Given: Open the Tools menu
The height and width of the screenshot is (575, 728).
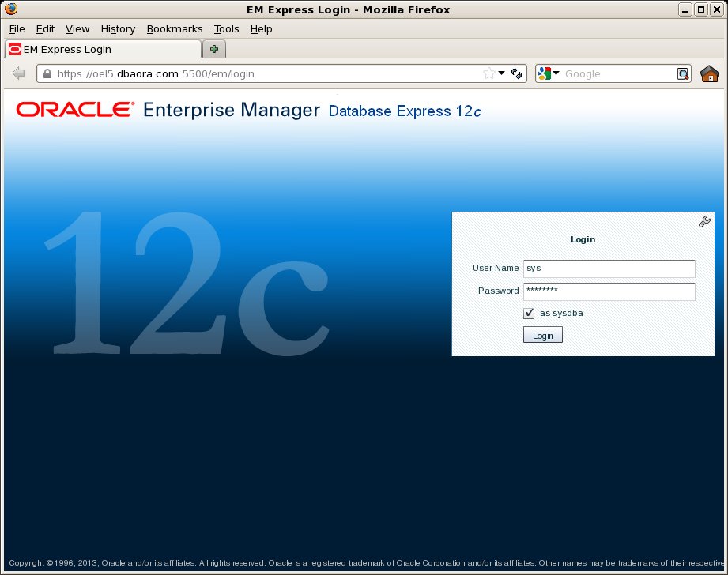Looking at the screenshot, I should [226, 28].
